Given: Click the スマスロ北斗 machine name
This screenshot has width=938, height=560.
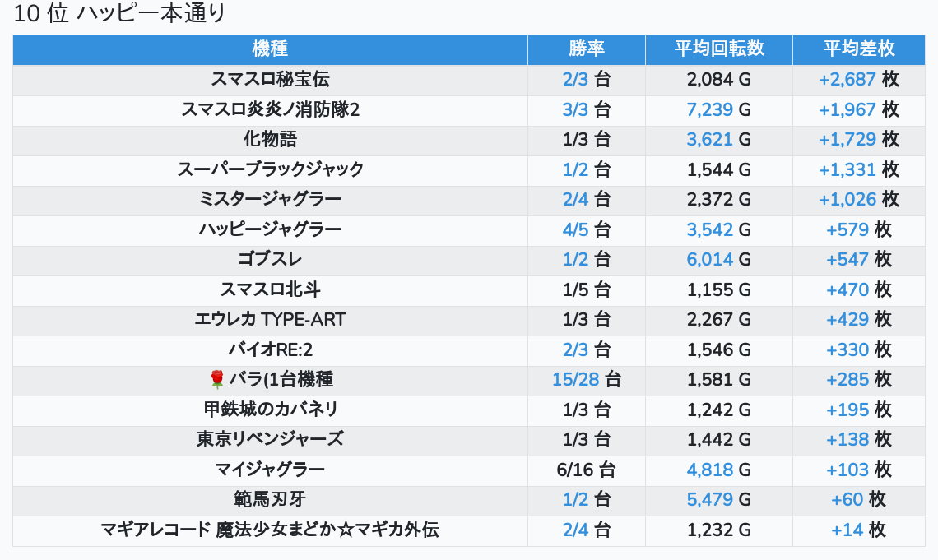Looking at the screenshot, I should pyautogui.click(x=270, y=289).
